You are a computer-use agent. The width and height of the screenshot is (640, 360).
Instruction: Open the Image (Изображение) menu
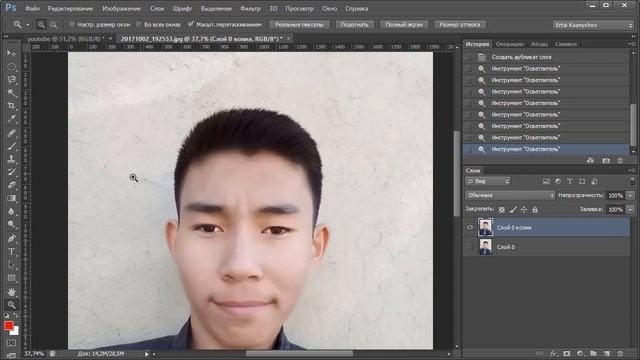pos(121,9)
